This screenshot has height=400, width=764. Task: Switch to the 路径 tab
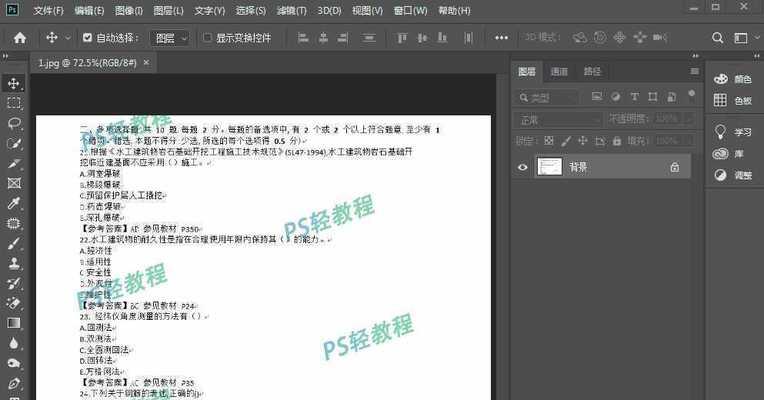point(592,71)
